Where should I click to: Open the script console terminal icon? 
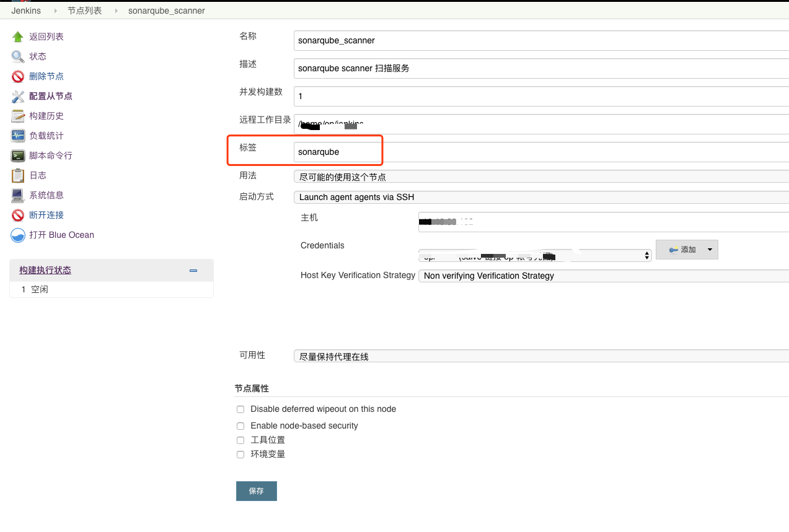pyautogui.click(x=17, y=156)
